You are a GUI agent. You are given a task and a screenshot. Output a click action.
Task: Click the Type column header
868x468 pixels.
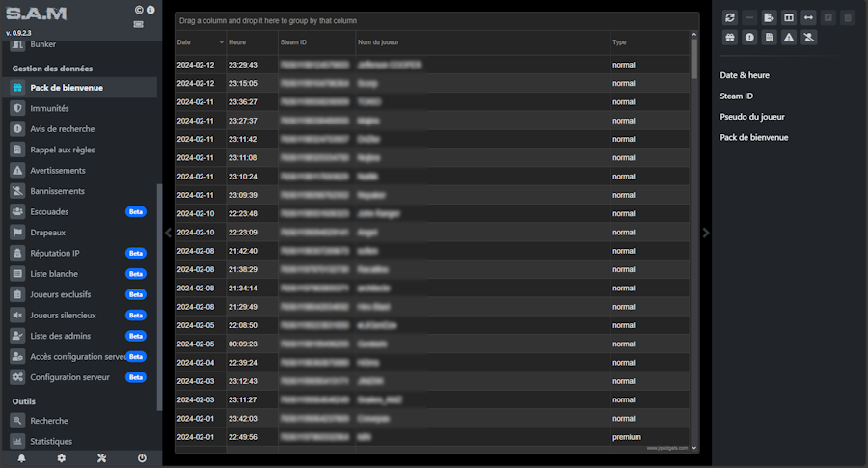point(619,42)
